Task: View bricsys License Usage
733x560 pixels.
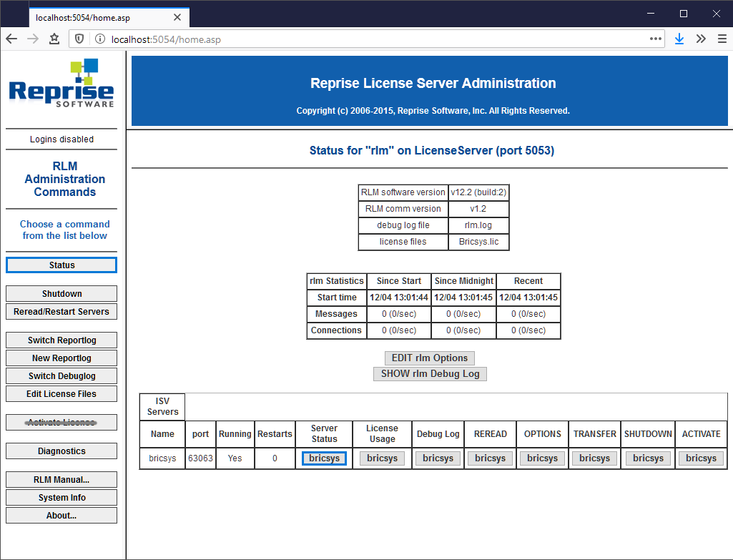Action: pyautogui.click(x=382, y=458)
